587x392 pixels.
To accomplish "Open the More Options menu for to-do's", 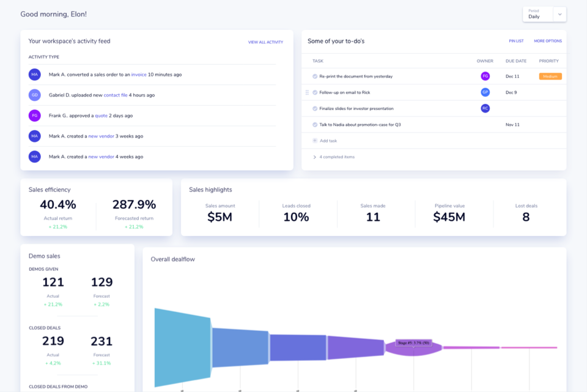I will pyautogui.click(x=547, y=41).
